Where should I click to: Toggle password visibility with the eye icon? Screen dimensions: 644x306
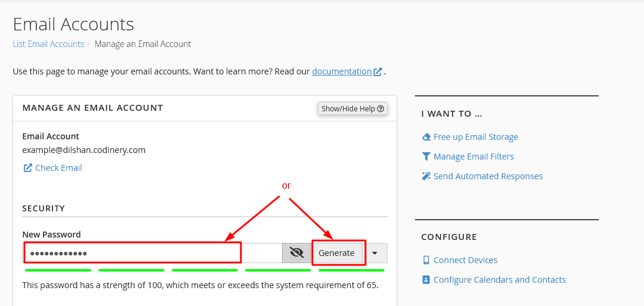coord(296,253)
